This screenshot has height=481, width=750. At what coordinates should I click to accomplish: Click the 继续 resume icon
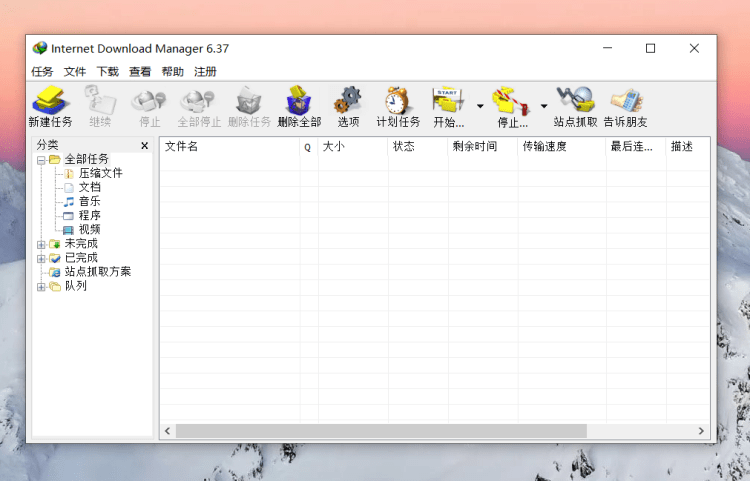100,100
